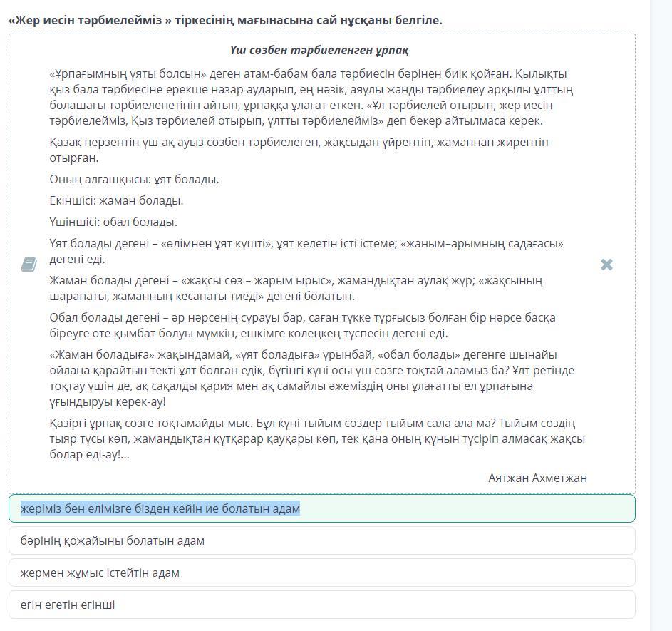
Task: Click the paragraph starting «Обал болады дегені»
Action: (302, 325)
